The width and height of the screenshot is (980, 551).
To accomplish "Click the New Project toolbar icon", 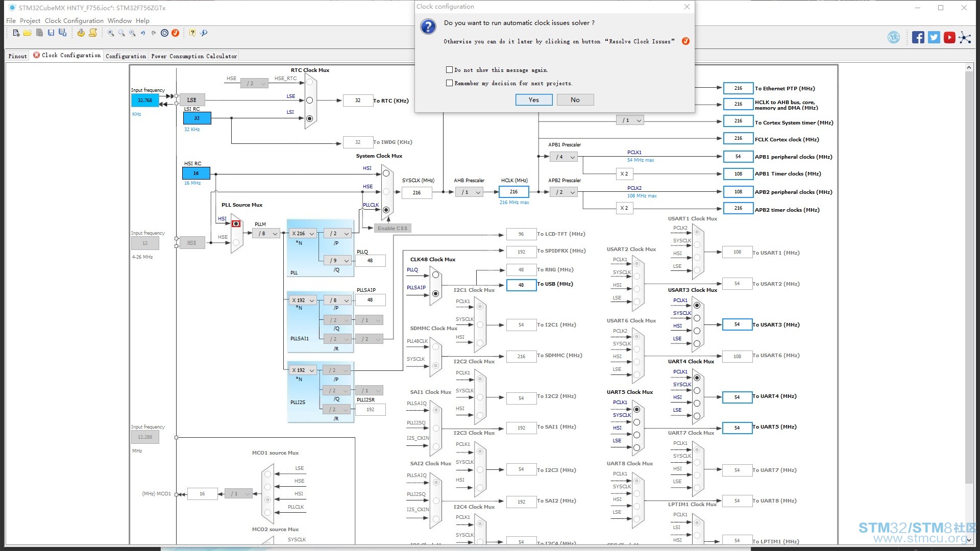I will click(16, 33).
